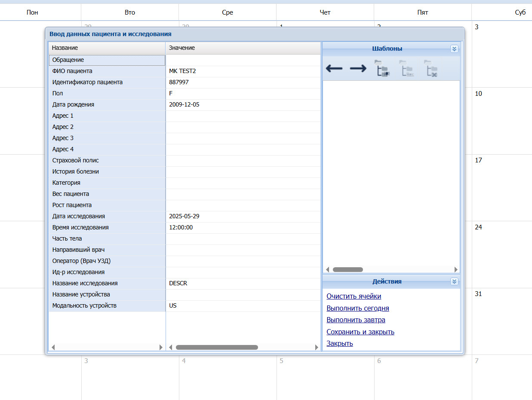Select next-month day 5 in background calendar
The height and width of the screenshot is (400, 532).
pos(325,377)
